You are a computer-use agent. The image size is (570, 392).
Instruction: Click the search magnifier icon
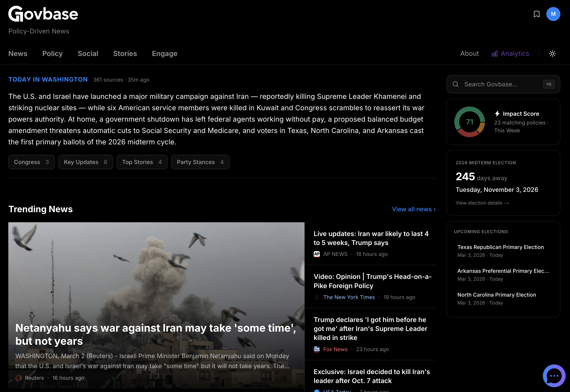(x=456, y=84)
